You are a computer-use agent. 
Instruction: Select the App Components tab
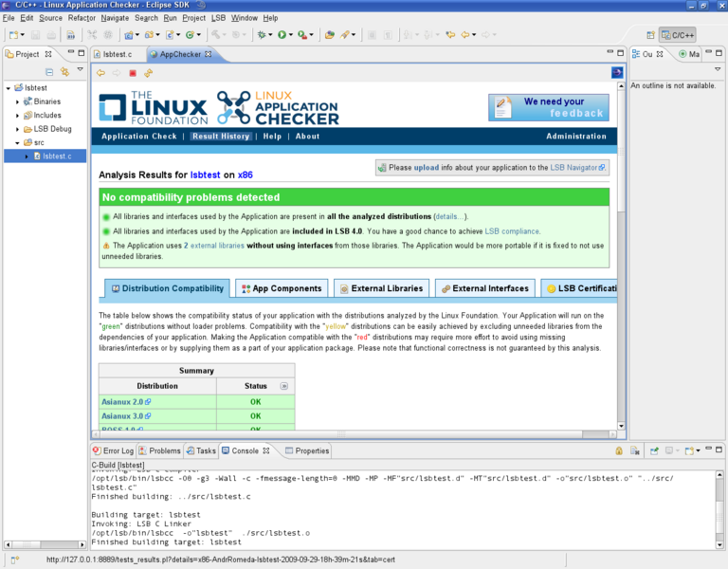[282, 288]
